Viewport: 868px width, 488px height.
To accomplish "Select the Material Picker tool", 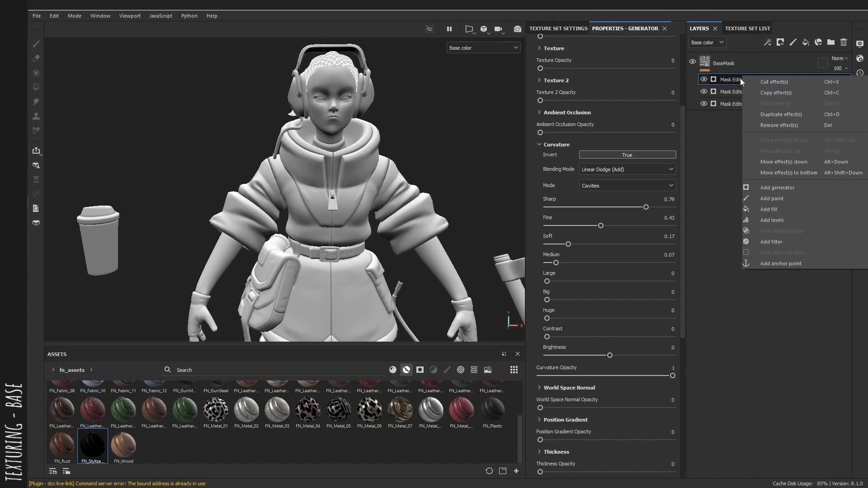I will [36, 131].
